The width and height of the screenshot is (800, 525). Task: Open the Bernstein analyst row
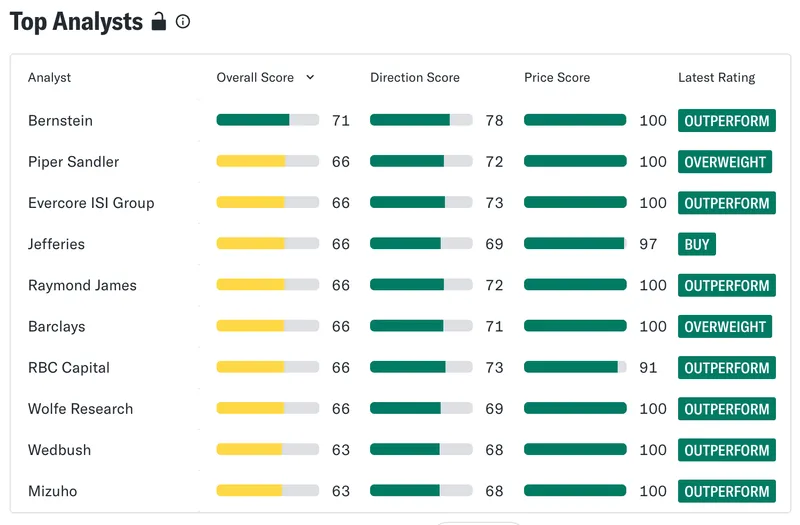[x=401, y=120]
